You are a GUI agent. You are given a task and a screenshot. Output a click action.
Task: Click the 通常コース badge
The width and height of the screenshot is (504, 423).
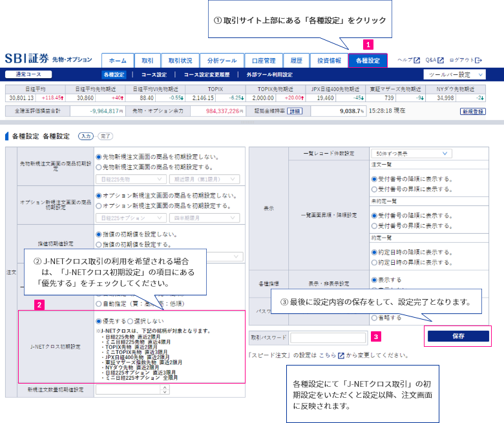(x=28, y=74)
